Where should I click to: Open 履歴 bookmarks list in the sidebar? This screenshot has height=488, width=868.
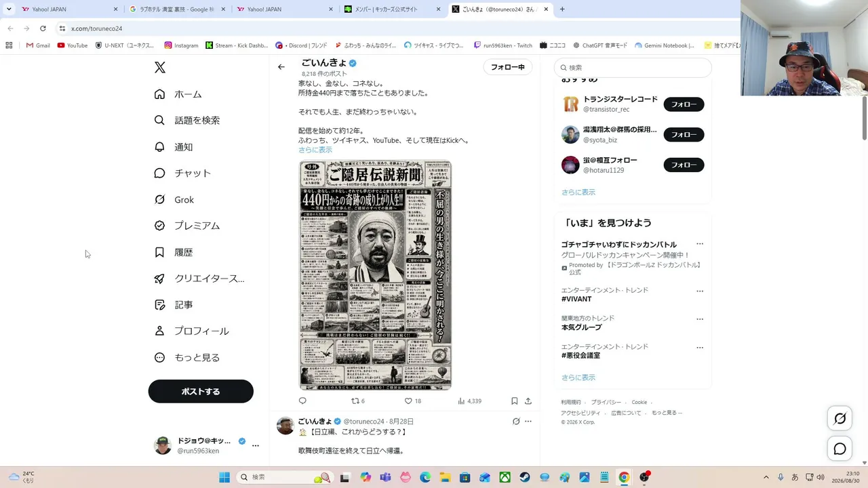(174, 252)
